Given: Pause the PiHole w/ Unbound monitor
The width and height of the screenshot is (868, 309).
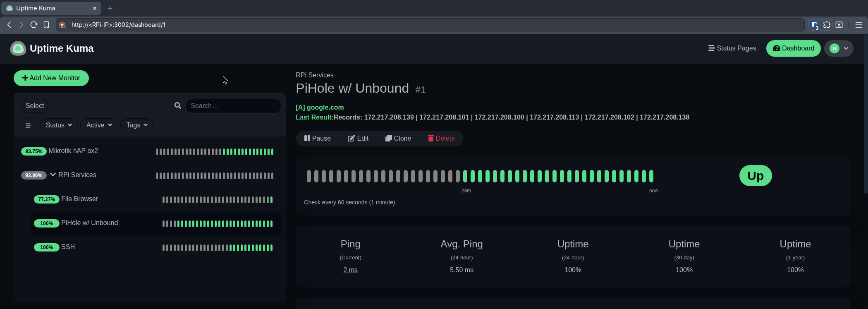Looking at the screenshot, I should coord(317,138).
